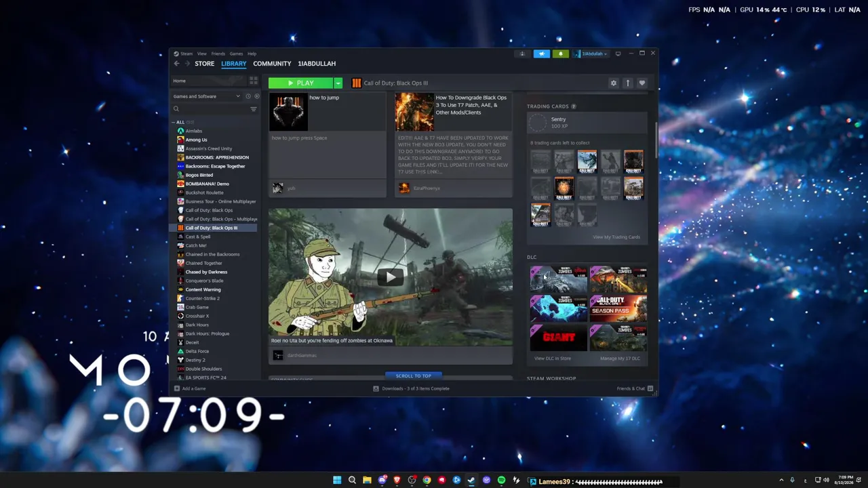
Task: Go back with the Steam back arrow
Action: 176,64
